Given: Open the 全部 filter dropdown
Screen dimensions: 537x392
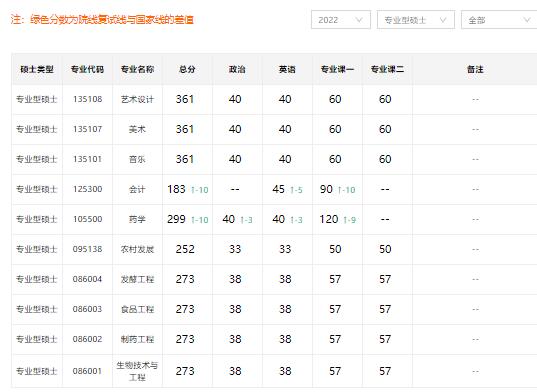Looking at the screenshot, I should 499,20.
